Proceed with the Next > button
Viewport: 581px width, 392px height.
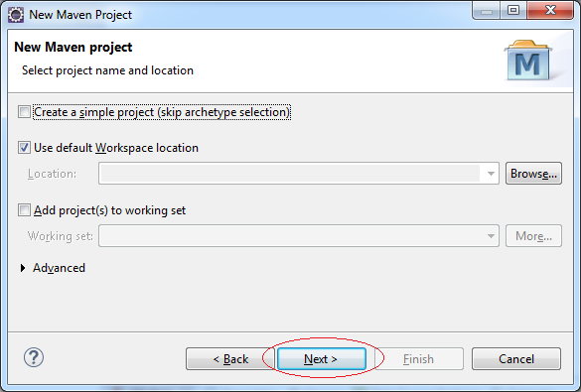[x=322, y=358]
